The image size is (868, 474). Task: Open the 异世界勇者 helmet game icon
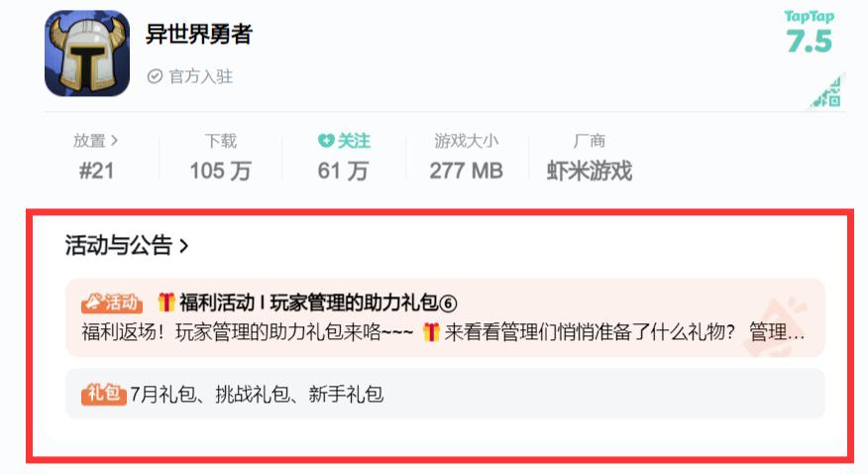[87, 54]
